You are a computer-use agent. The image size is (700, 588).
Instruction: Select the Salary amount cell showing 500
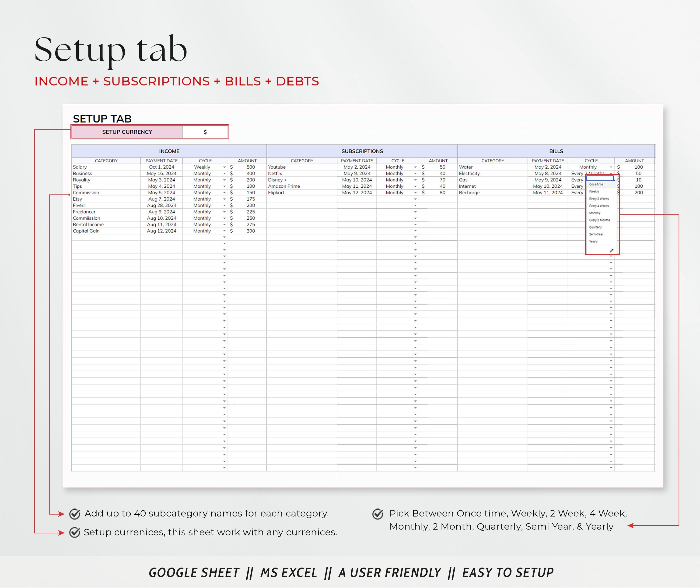click(247, 167)
